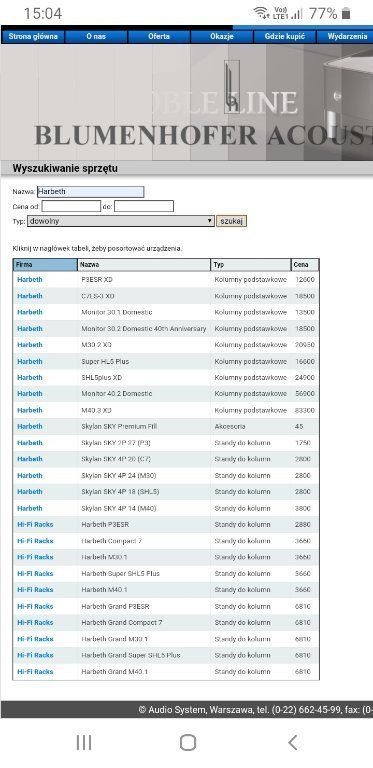
Task: Tap the Wi-Fi icon in status bar
Action: coord(261,13)
